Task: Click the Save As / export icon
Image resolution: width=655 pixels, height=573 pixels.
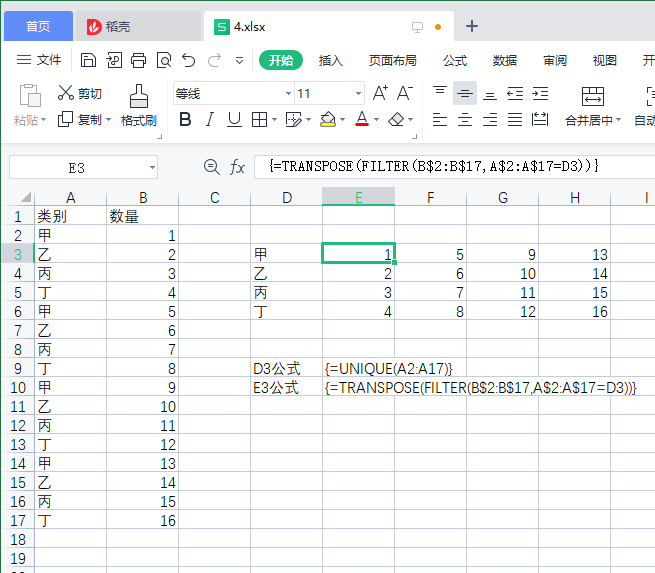Action: pyautogui.click(x=114, y=61)
